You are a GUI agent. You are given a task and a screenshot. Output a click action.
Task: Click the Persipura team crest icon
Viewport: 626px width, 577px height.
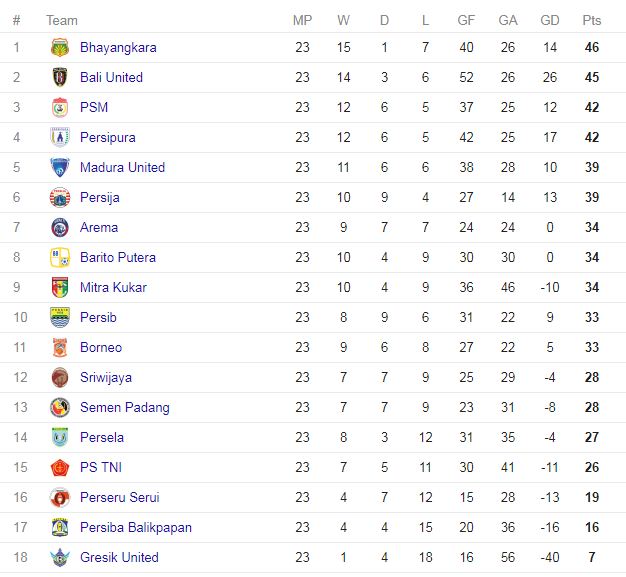tap(60, 137)
